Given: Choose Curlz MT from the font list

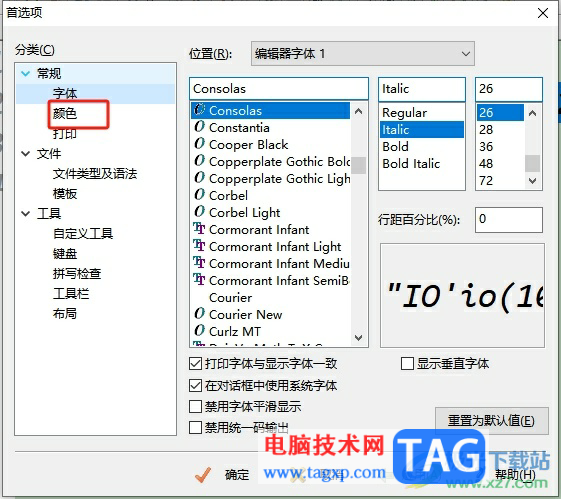Looking at the screenshot, I should click(x=235, y=332).
